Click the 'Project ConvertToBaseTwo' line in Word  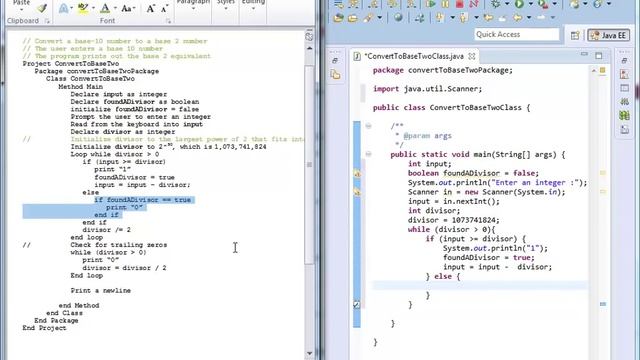click(71, 64)
